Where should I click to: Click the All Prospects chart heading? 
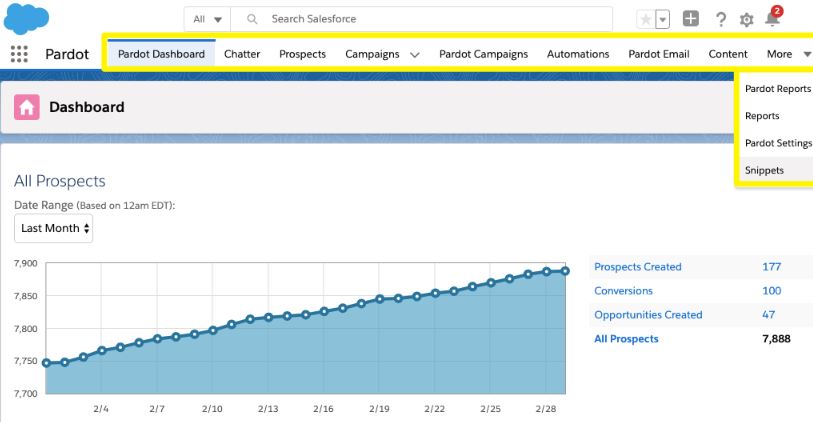pyautogui.click(x=60, y=181)
